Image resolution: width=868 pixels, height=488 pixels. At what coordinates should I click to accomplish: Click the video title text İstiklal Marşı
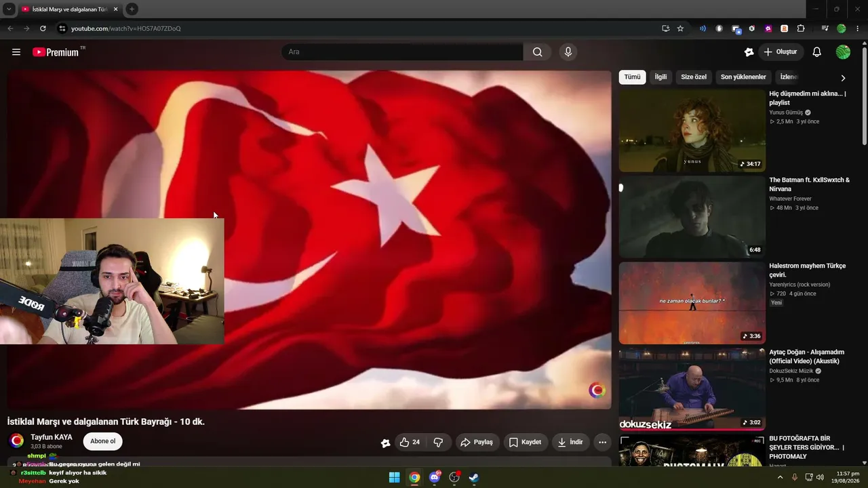pos(106,422)
